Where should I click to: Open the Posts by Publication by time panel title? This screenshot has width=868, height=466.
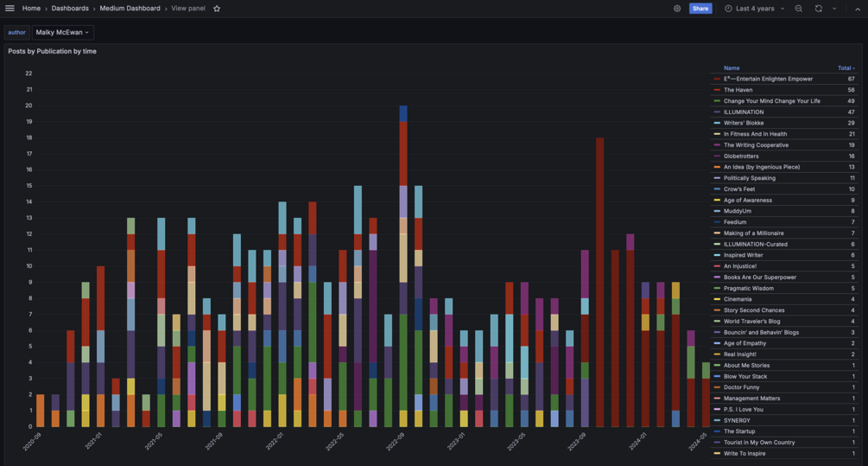click(52, 51)
